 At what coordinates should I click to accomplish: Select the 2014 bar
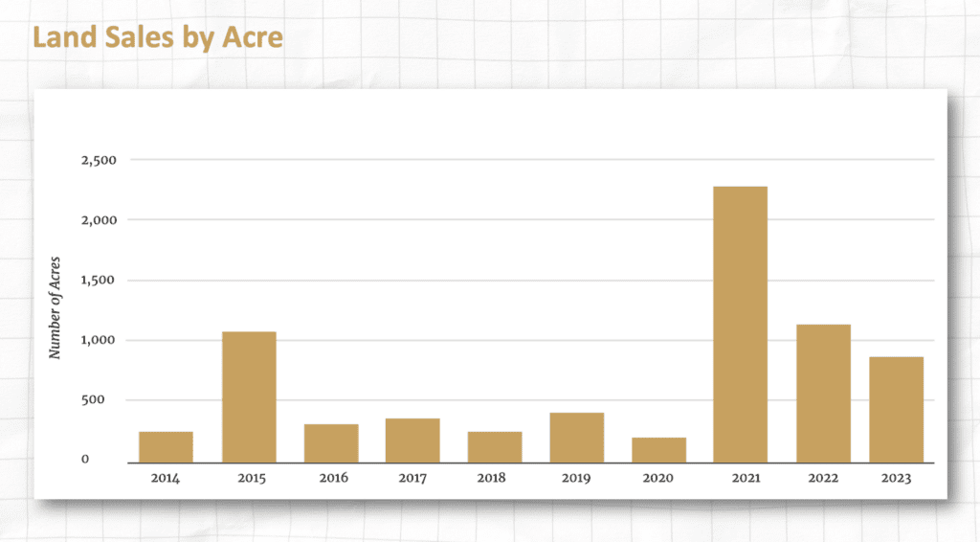(x=166, y=446)
